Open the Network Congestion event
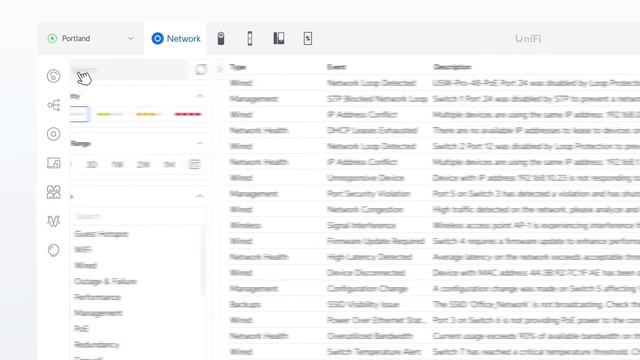The height and width of the screenshot is (360, 640). (365, 210)
